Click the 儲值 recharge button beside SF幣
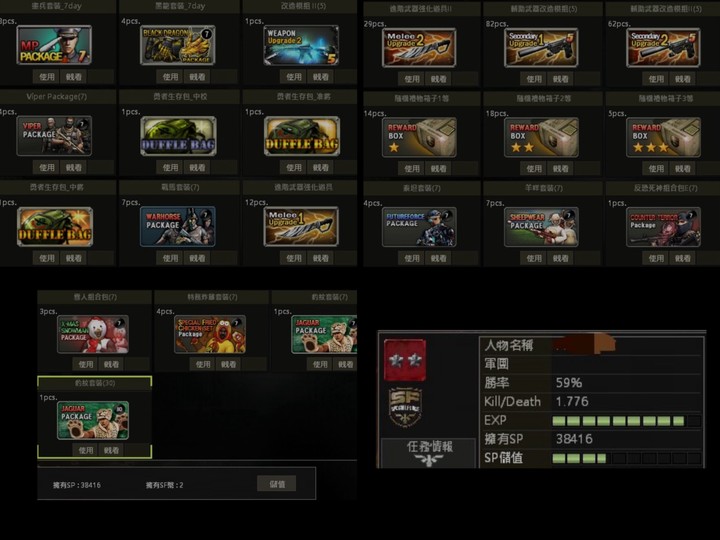Viewport: 720px width, 540px height. (x=277, y=484)
